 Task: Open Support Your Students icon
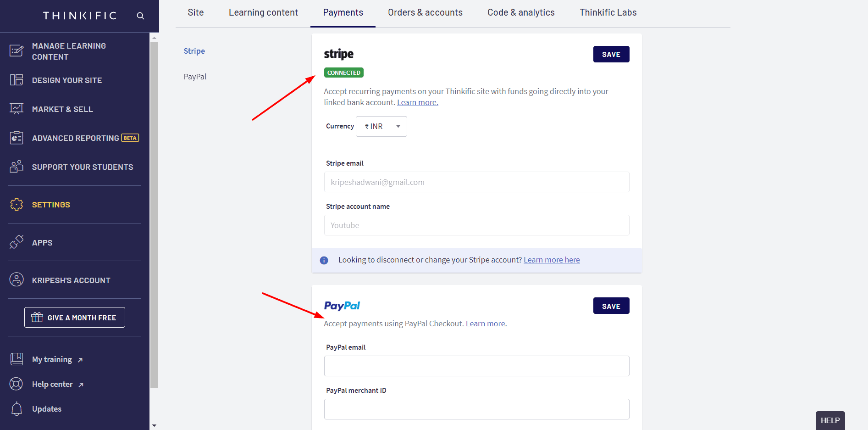(x=17, y=167)
